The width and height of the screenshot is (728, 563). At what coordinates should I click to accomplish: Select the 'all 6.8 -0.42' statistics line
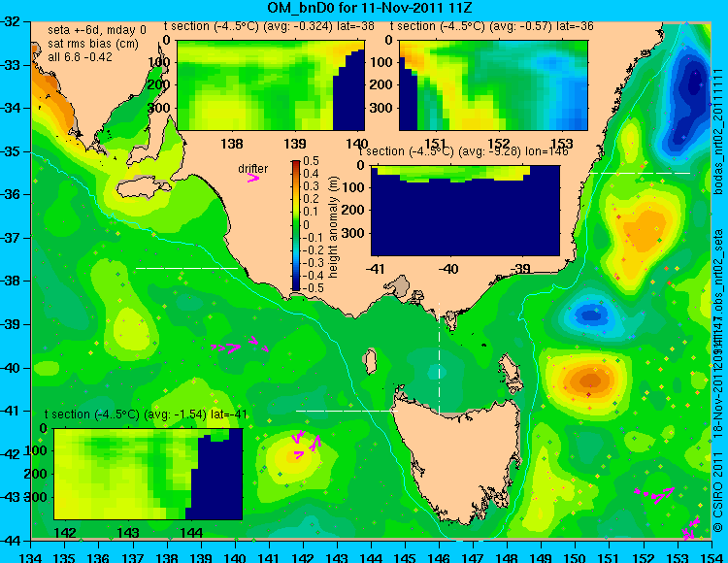point(80,56)
